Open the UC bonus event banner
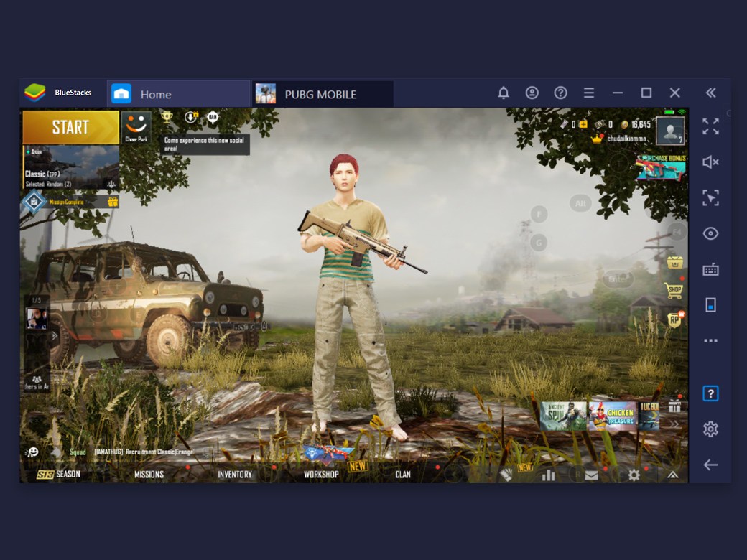Image resolution: width=747 pixels, height=560 pixels. tap(649, 416)
